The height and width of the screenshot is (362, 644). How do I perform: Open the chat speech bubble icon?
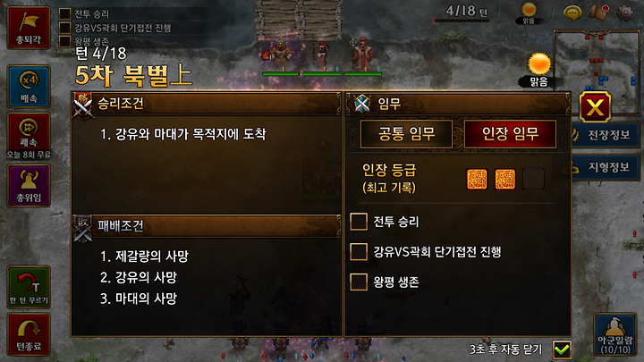click(572, 13)
